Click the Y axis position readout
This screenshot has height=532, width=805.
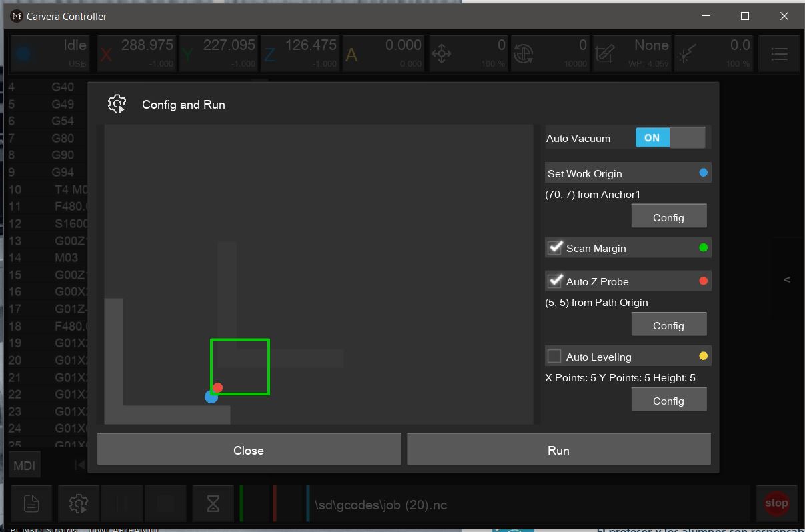point(218,53)
